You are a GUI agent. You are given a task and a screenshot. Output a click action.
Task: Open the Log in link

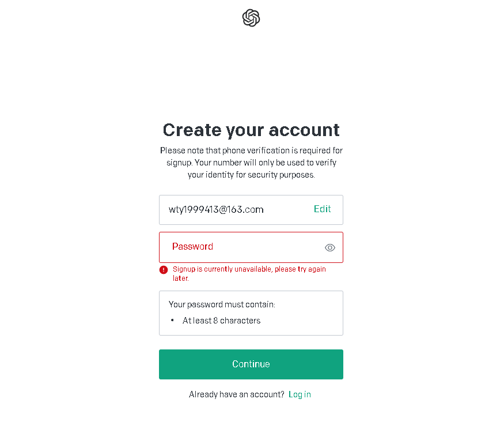300,394
